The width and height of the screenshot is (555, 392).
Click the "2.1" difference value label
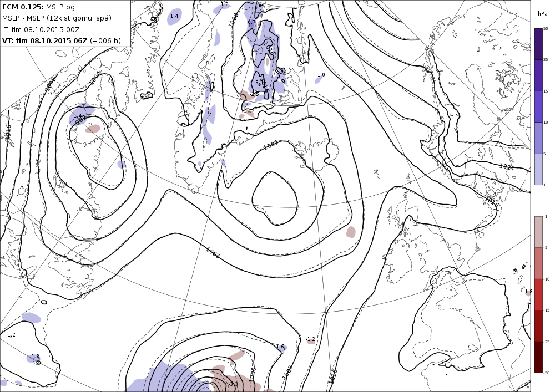coord(212,115)
